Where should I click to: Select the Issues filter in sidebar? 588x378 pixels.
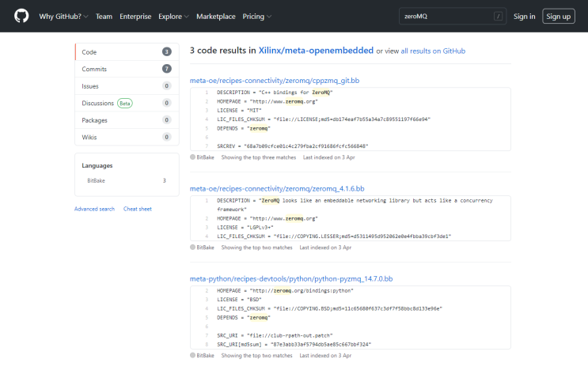(90, 86)
